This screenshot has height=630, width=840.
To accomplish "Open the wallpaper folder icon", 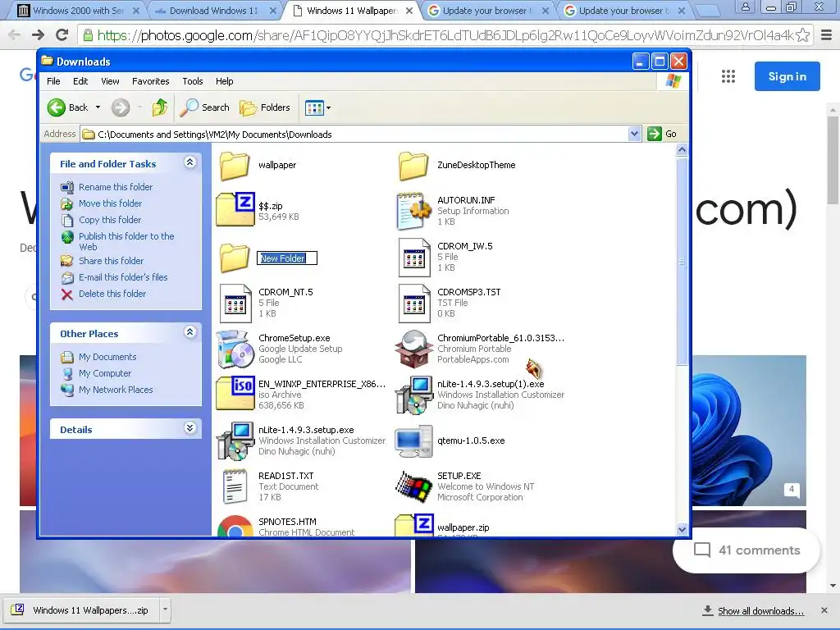I will [234, 165].
